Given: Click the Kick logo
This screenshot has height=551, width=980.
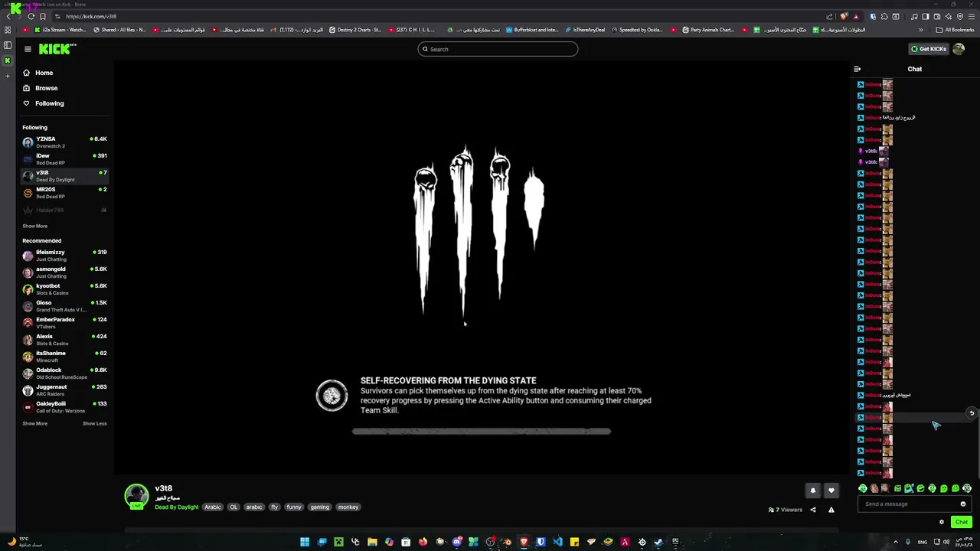Looking at the screenshot, I should point(57,49).
